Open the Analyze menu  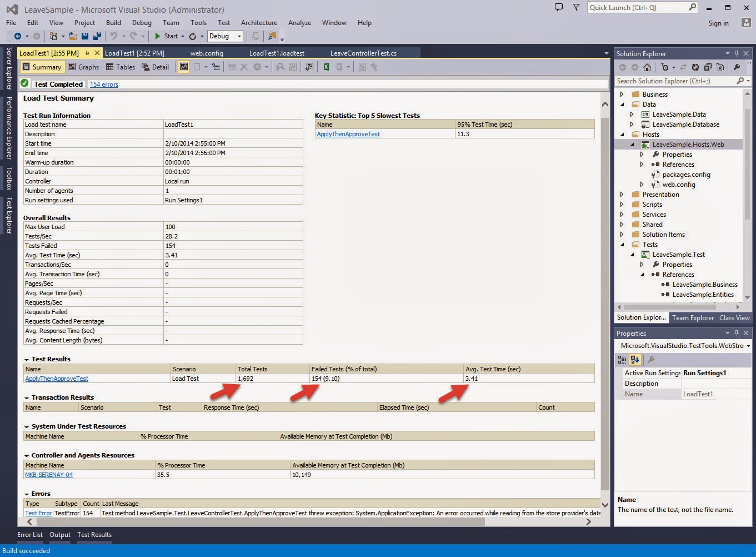[299, 23]
